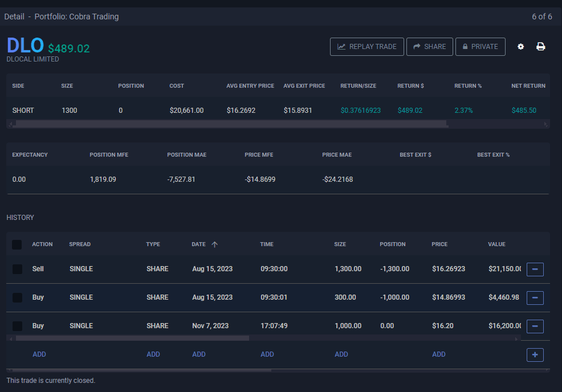Remove the Nov 7 Buy row via minus
The image size is (562, 392).
(x=535, y=326)
